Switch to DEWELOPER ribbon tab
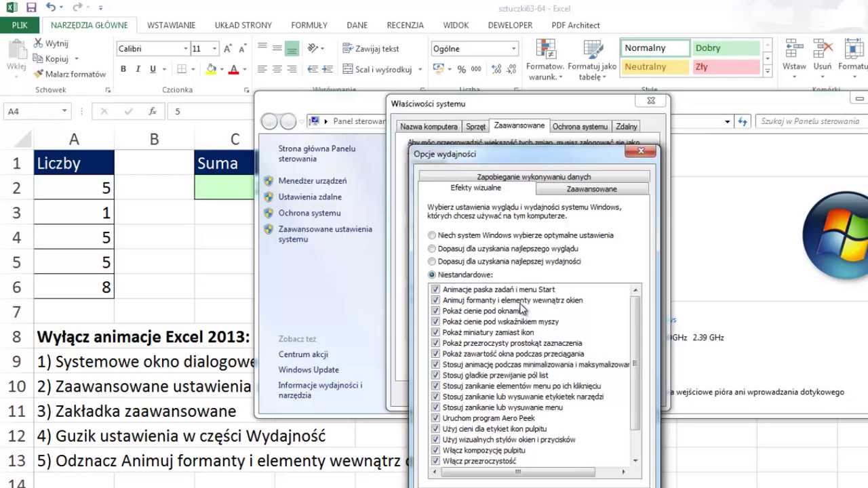 [x=510, y=25]
